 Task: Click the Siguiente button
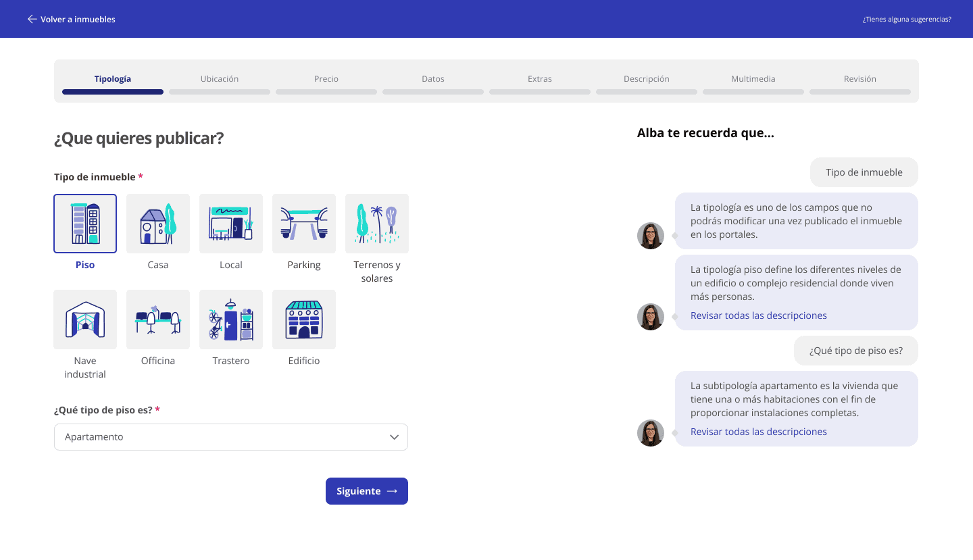point(367,491)
